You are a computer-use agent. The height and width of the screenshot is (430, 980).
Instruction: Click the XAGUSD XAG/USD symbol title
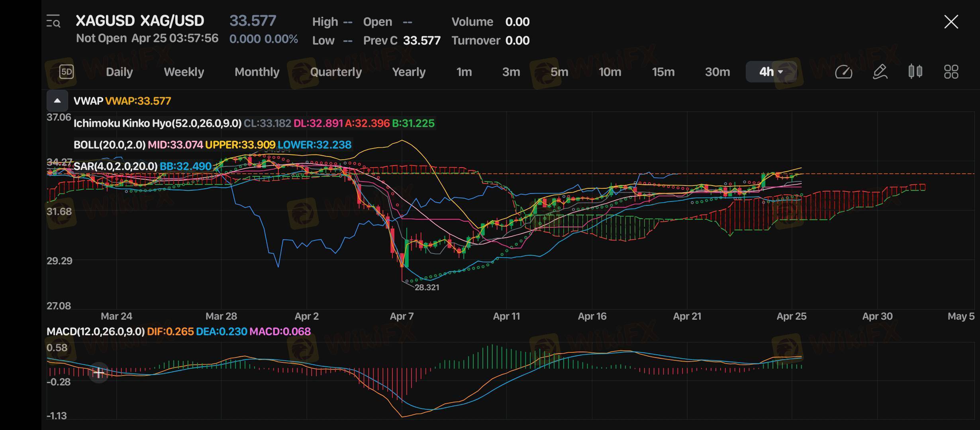coord(140,21)
